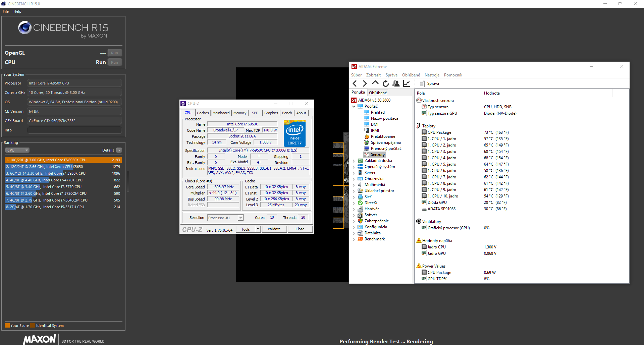Click the Info input field in Cinebench

pos(74,130)
